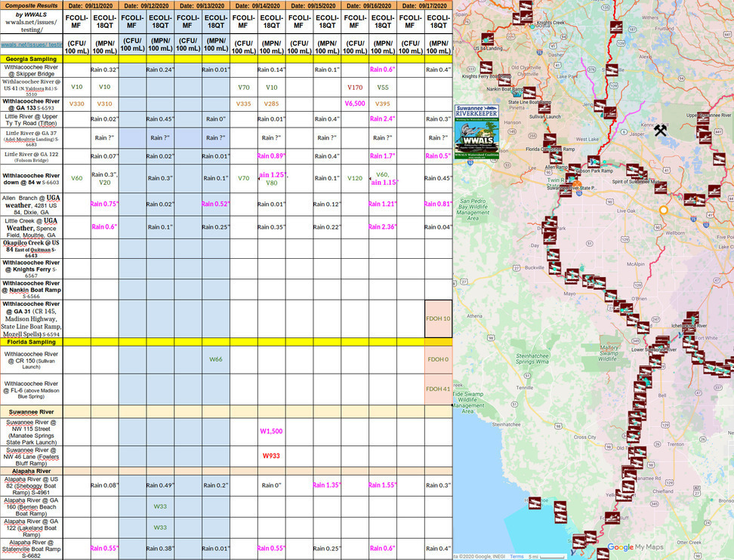Click the Rain 2.36" cell for Little Creek
The width and height of the screenshot is (734, 560).
(382, 227)
